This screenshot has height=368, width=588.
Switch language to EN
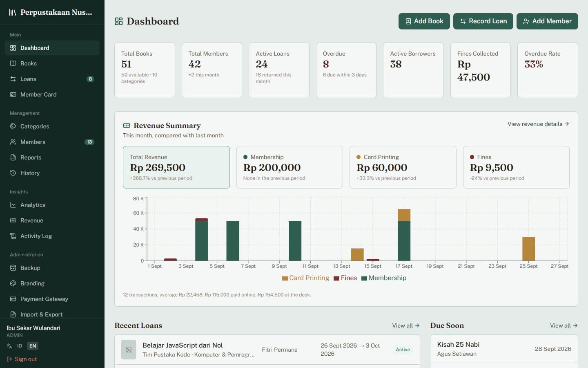(33, 346)
